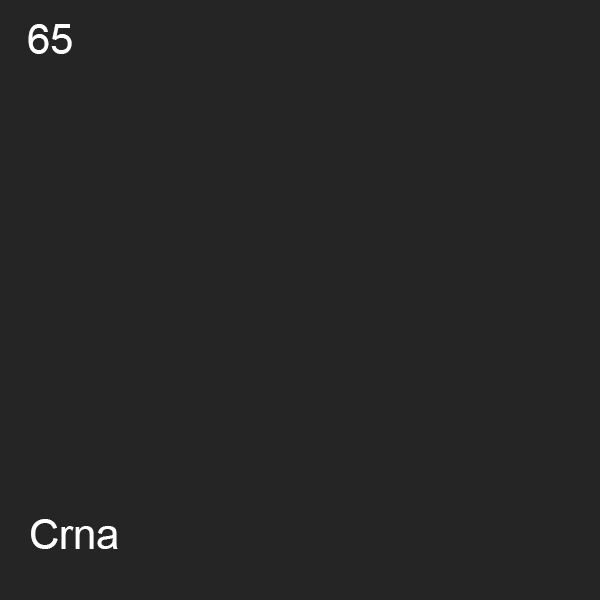Select the digit 5 in code 65
The image size is (600, 600).
[x=62, y=39]
